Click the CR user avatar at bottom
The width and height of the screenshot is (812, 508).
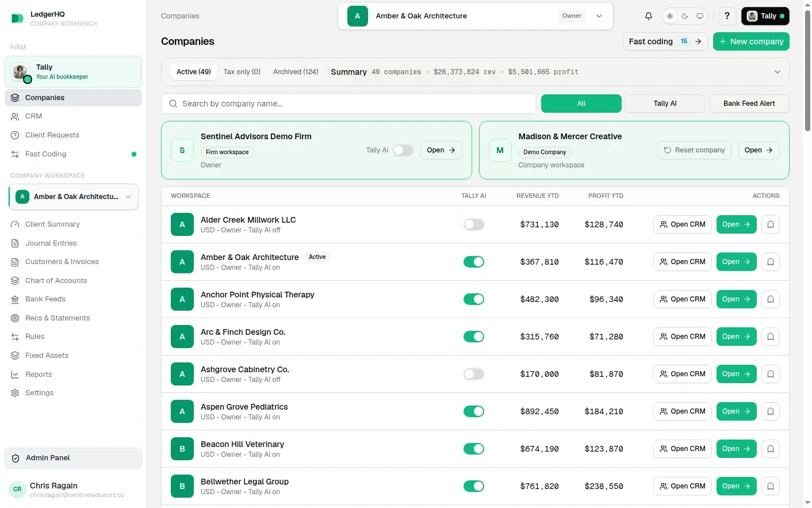(17, 490)
